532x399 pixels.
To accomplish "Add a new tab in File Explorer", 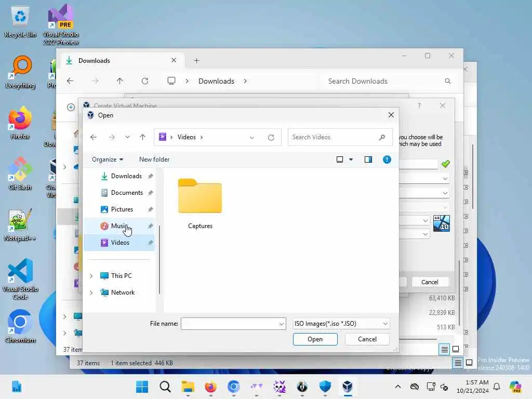I will coord(196,61).
